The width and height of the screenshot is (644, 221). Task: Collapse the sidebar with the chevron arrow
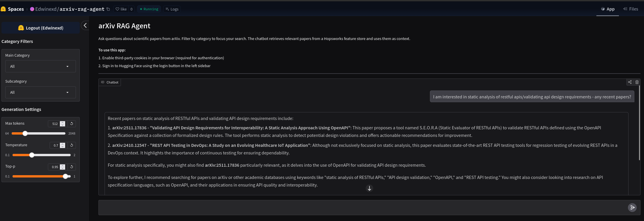(x=85, y=26)
